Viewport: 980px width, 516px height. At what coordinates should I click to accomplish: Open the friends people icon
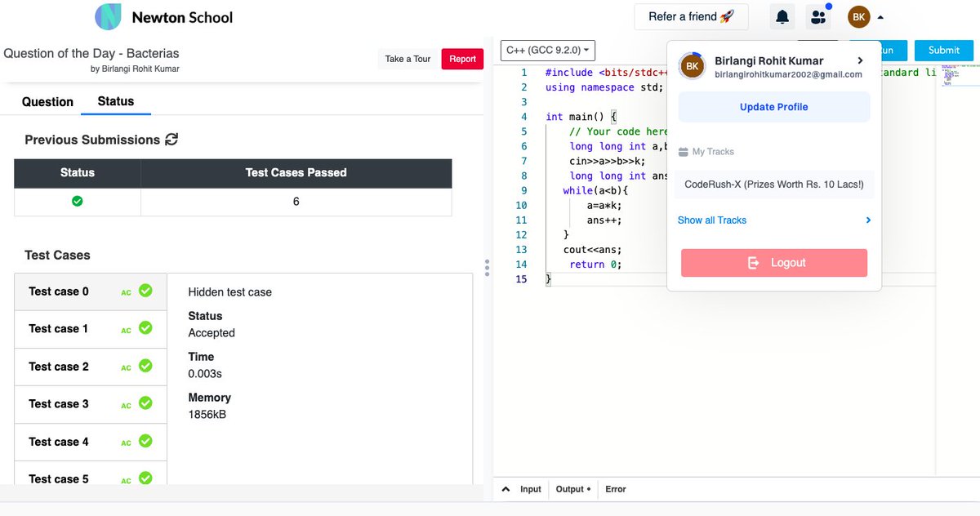(x=817, y=16)
